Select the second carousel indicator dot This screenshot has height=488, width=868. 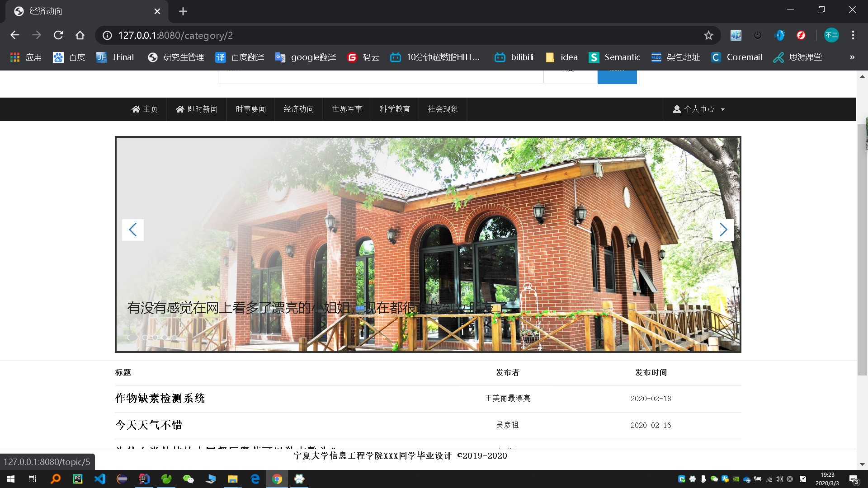(145, 338)
